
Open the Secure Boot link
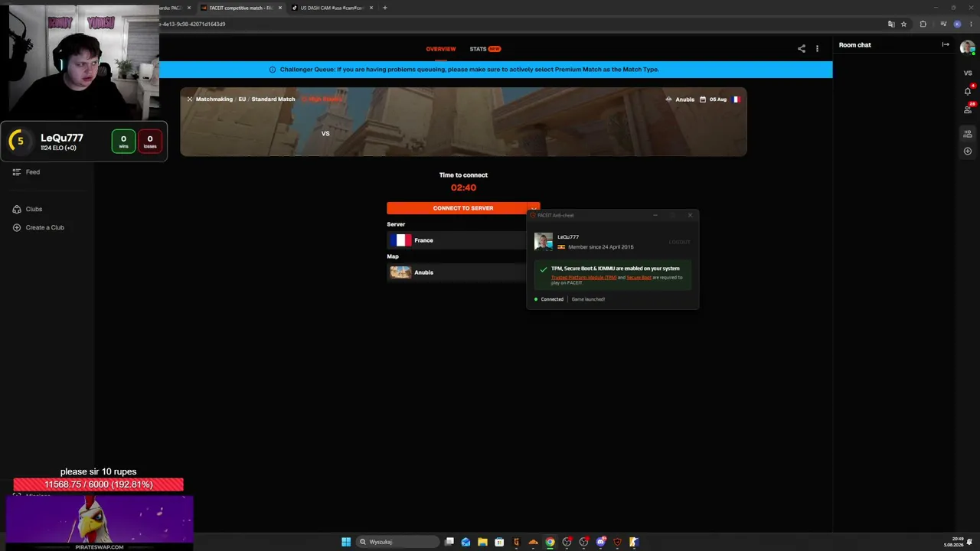coord(639,278)
